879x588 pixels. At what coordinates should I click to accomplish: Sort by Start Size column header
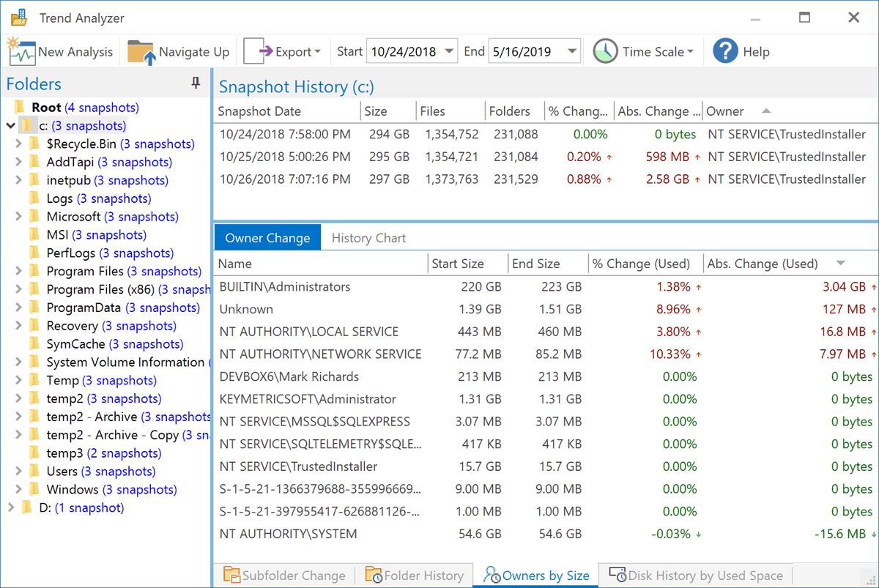(x=467, y=264)
